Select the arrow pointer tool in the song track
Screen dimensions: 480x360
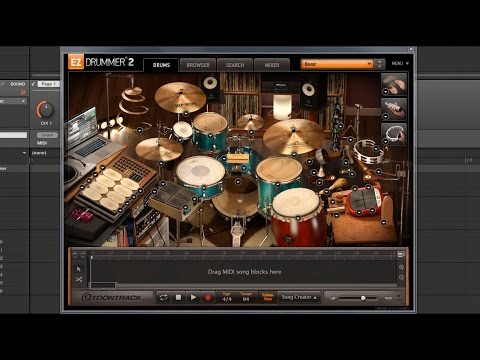coord(79,269)
